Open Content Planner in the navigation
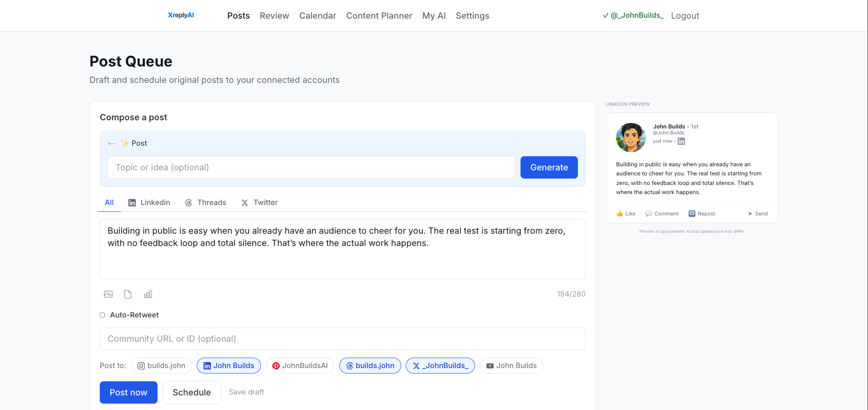 click(379, 16)
